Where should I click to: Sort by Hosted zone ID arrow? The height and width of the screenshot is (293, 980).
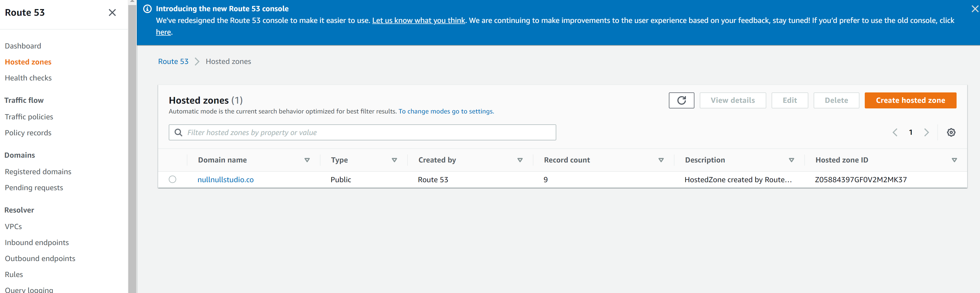click(954, 160)
